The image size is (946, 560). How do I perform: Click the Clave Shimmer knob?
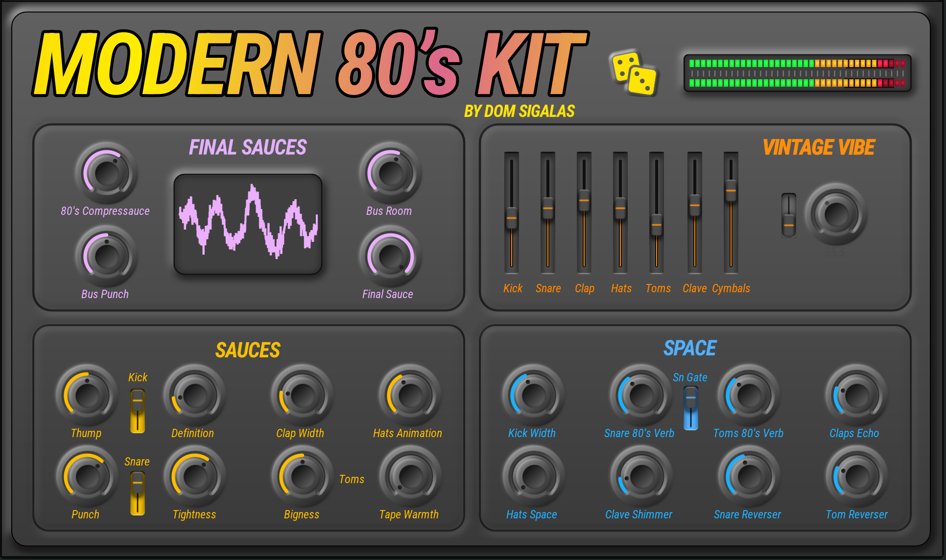point(640,476)
